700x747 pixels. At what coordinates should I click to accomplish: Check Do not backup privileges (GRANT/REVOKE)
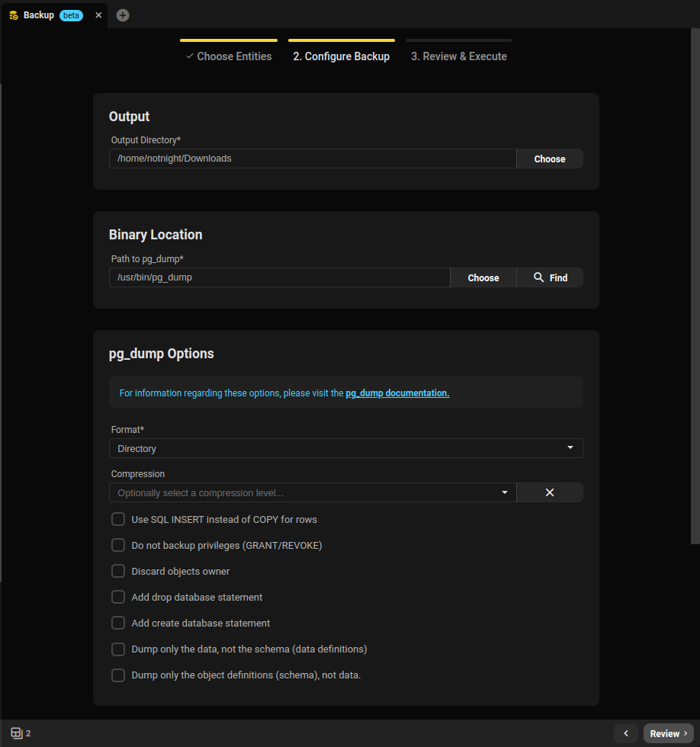(x=118, y=544)
